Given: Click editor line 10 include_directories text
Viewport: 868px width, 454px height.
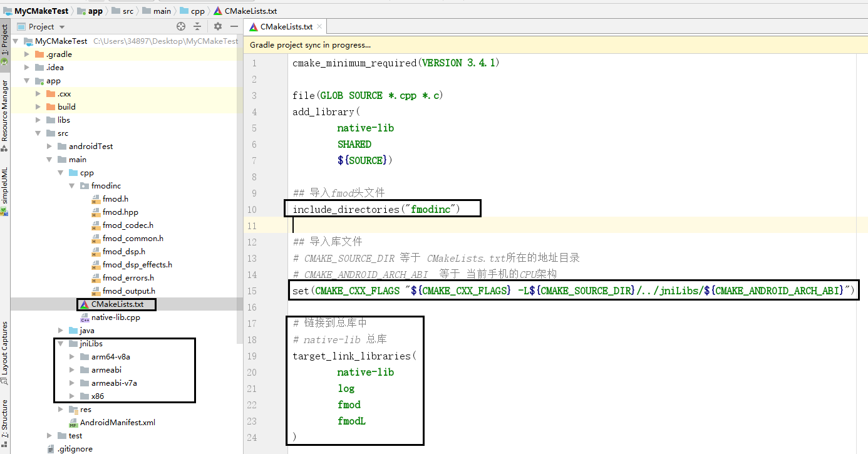Looking at the screenshot, I should coord(376,209).
